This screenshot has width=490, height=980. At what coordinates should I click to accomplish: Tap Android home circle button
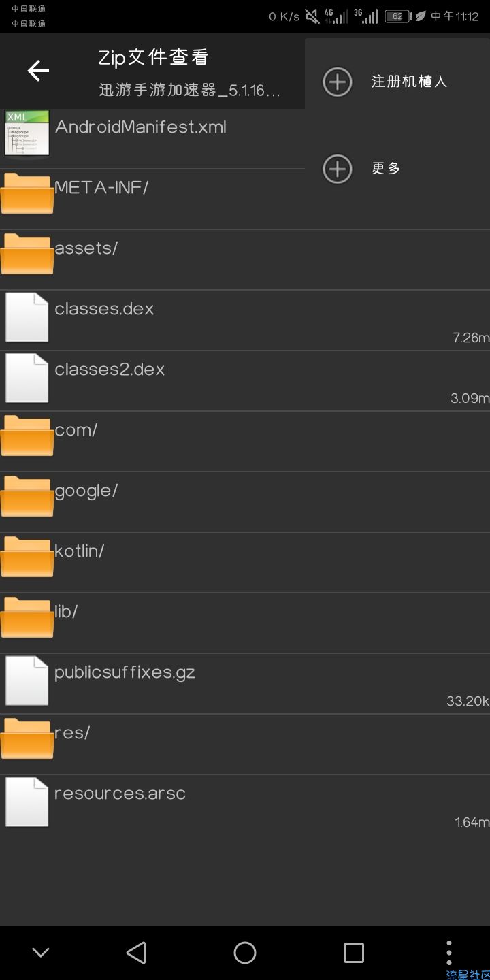[245, 953]
